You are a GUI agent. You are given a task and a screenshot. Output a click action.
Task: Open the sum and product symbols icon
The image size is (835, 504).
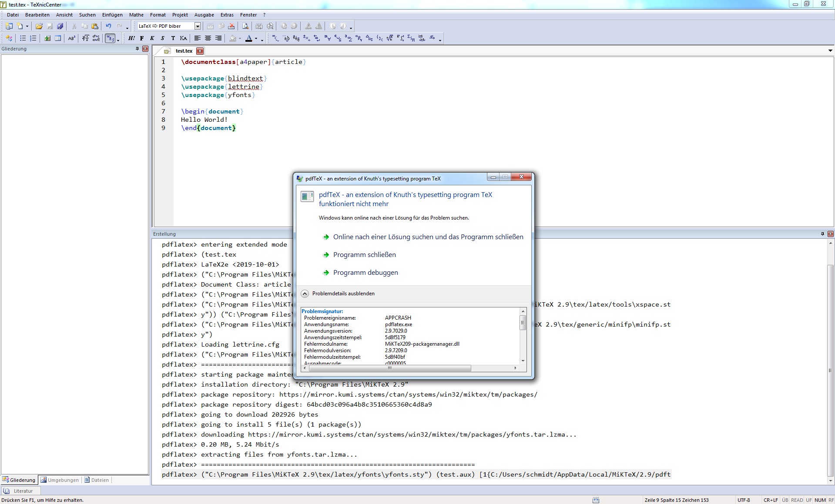[x=411, y=38]
